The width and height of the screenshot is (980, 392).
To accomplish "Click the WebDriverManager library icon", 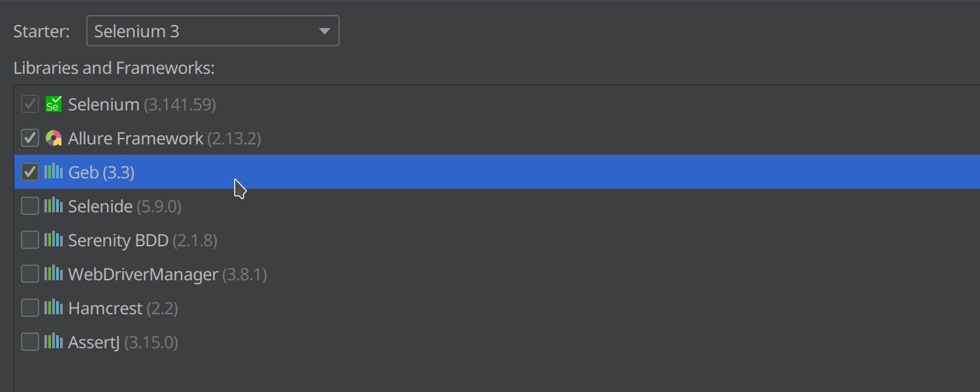I will click(52, 274).
